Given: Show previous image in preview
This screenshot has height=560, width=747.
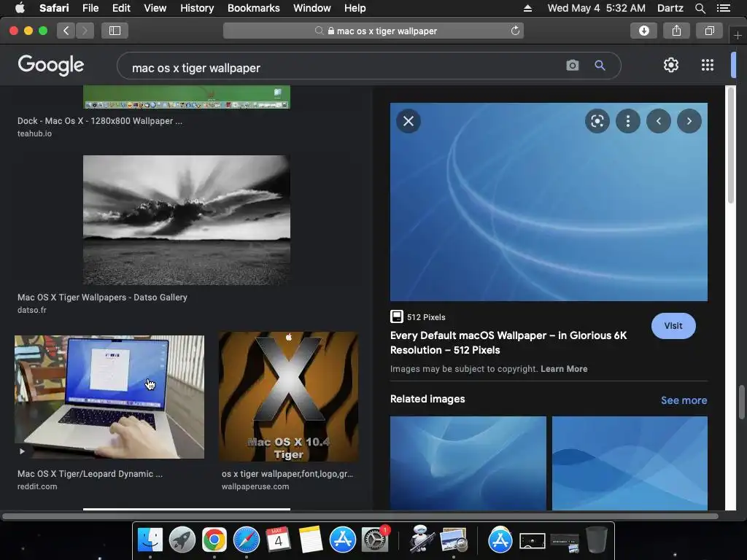Looking at the screenshot, I should [659, 121].
